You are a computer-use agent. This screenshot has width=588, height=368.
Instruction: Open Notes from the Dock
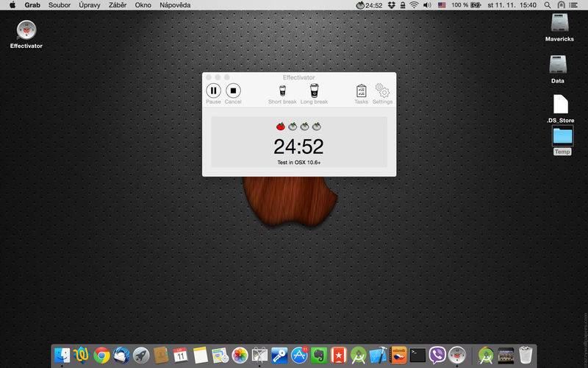[x=200, y=355]
